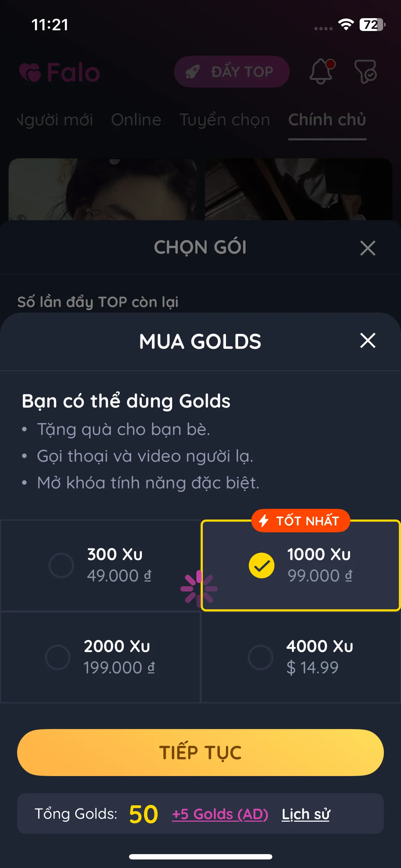401x868 pixels.
Task: Tap the Falo heart logo
Action: pyautogui.click(x=30, y=72)
